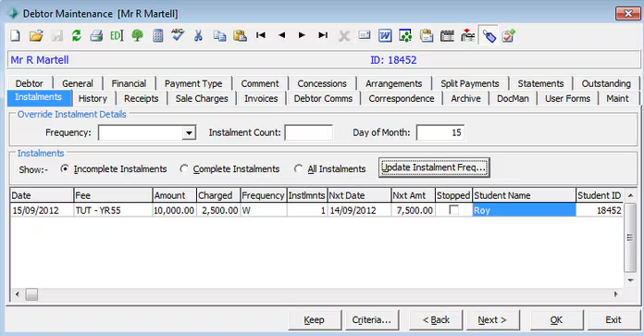
Task: Click the New record toolbar icon
Action: (x=15, y=36)
